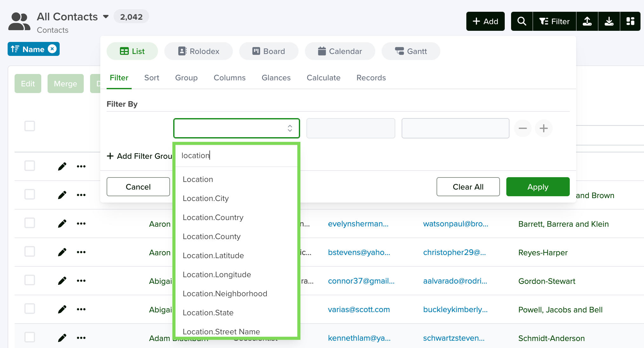Screen dimensions: 644x348
Task: Edit the evelynsherman row with pencil
Action: 62,224
